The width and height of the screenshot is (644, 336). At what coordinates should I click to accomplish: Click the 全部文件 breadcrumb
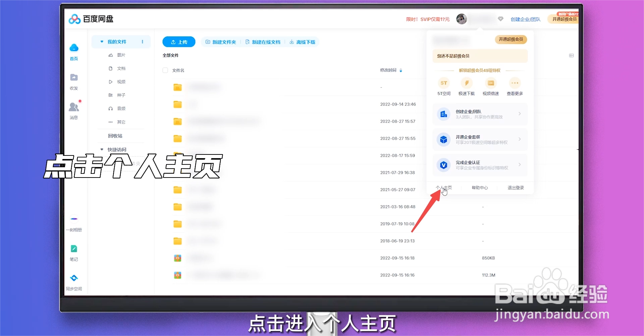[x=170, y=56]
